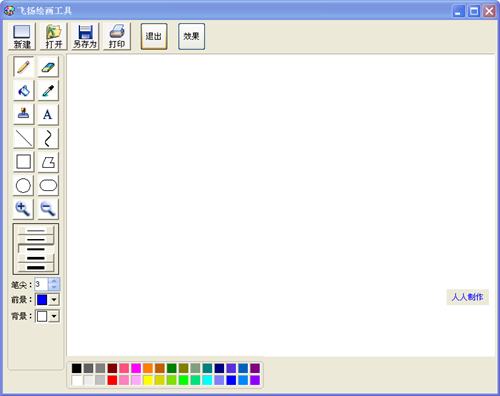Image resolution: width=500 pixels, height=396 pixels.
Task: Choose the paint bucket fill tool
Action: click(23, 91)
